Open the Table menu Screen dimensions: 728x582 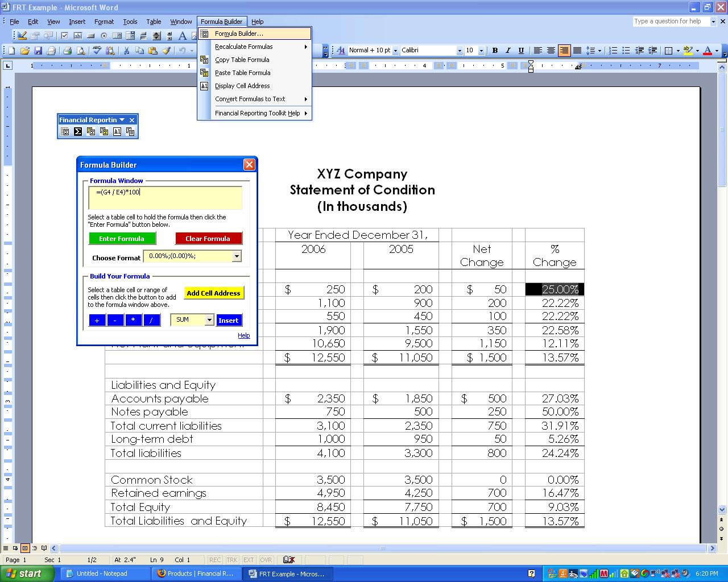[x=154, y=22]
